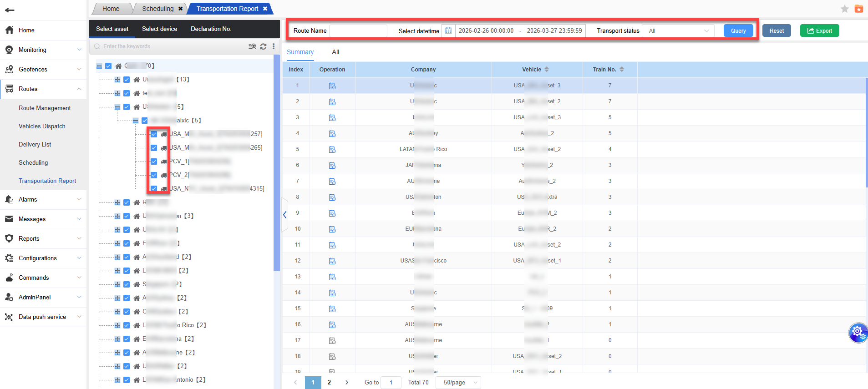The width and height of the screenshot is (868, 389).
Task: Toggle the root asset group checkbox
Action: point(108,66)
